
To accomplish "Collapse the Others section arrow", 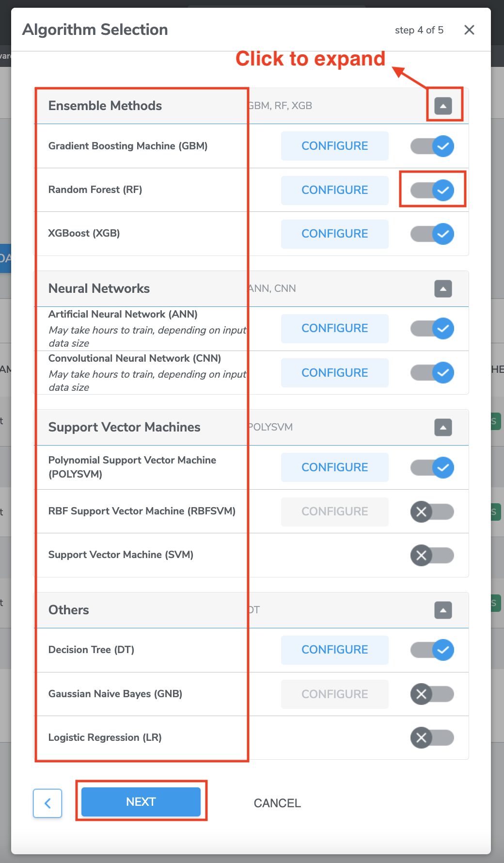I will [443, 610].
